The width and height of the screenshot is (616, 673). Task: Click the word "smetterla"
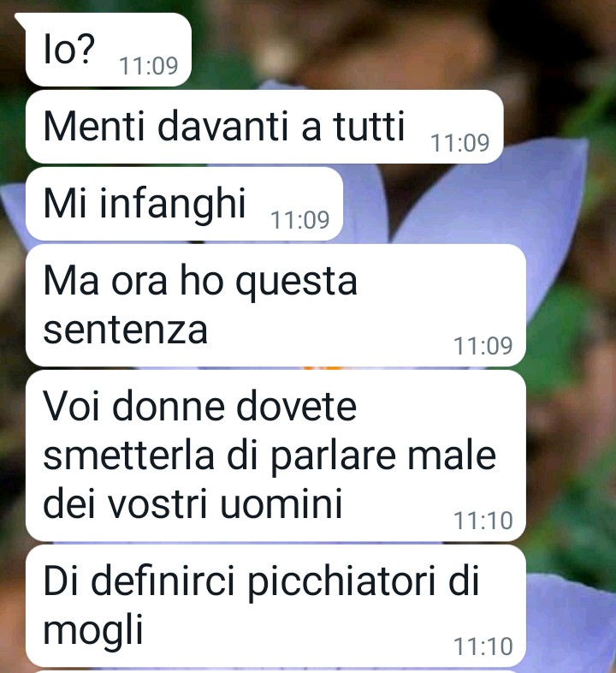[128, 455]
